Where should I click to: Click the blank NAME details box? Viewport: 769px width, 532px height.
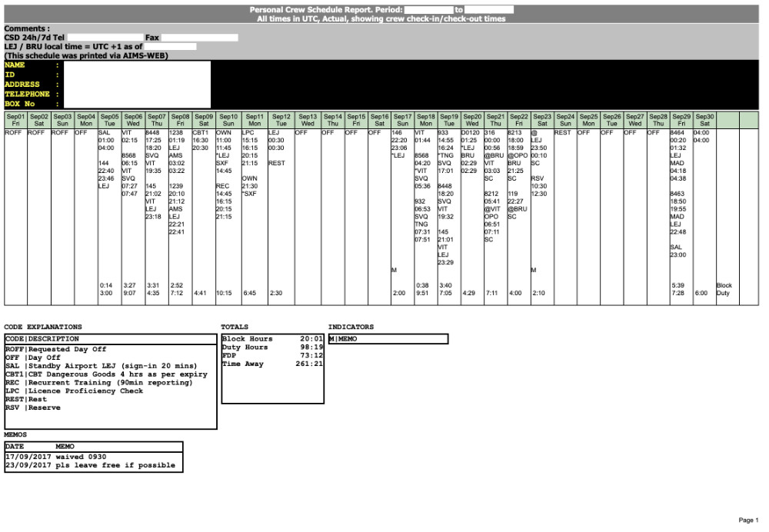coord(137,85)
